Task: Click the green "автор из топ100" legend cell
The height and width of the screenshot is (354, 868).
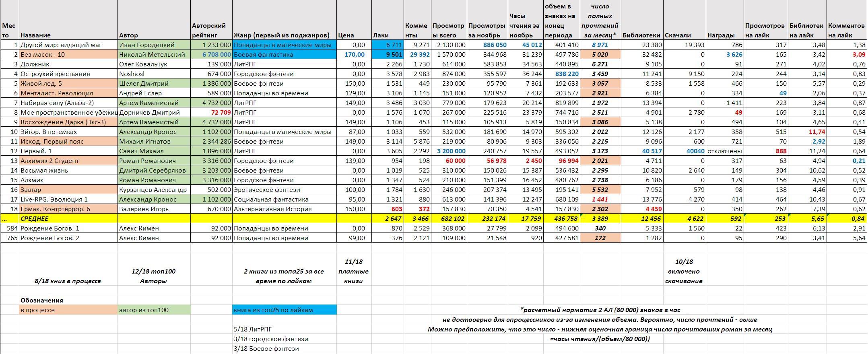Action: click(154, 310)
